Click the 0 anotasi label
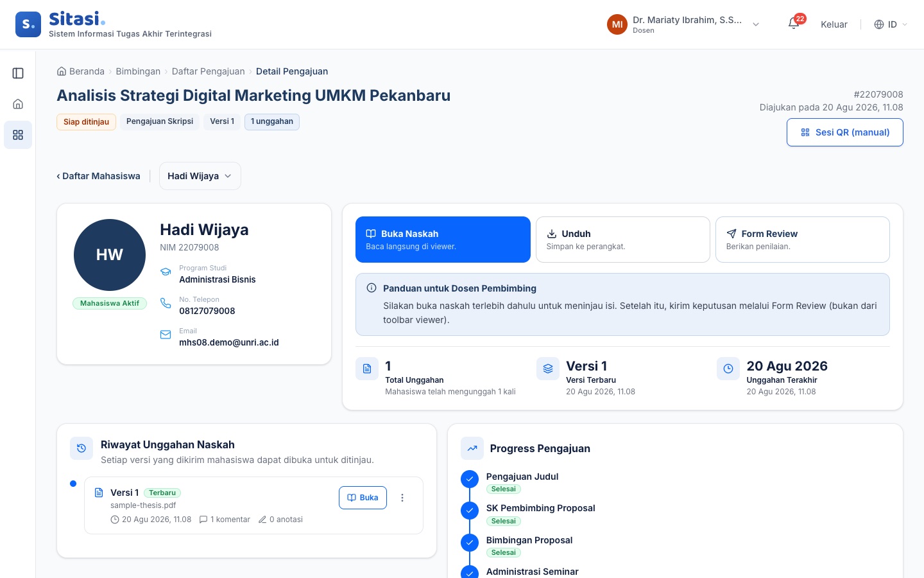The width and height of the screenshot is (924, 578). tap(280, 520)
